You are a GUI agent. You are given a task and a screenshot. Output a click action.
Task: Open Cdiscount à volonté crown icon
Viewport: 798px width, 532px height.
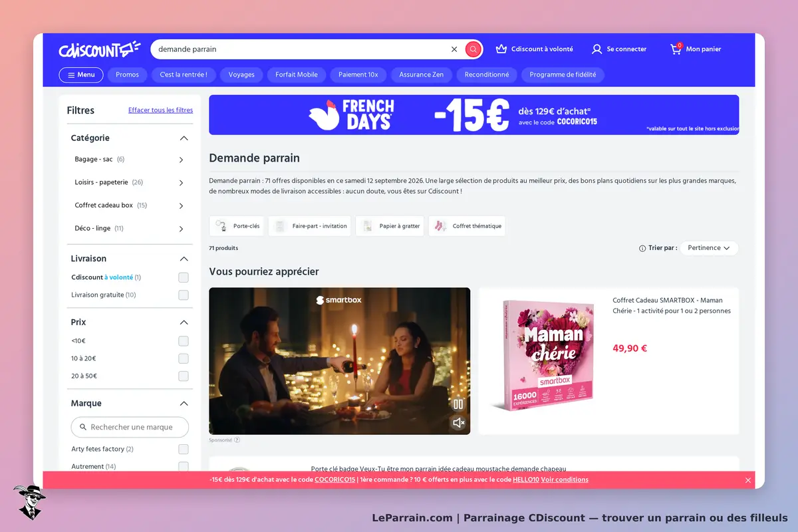tap(501, 49)
